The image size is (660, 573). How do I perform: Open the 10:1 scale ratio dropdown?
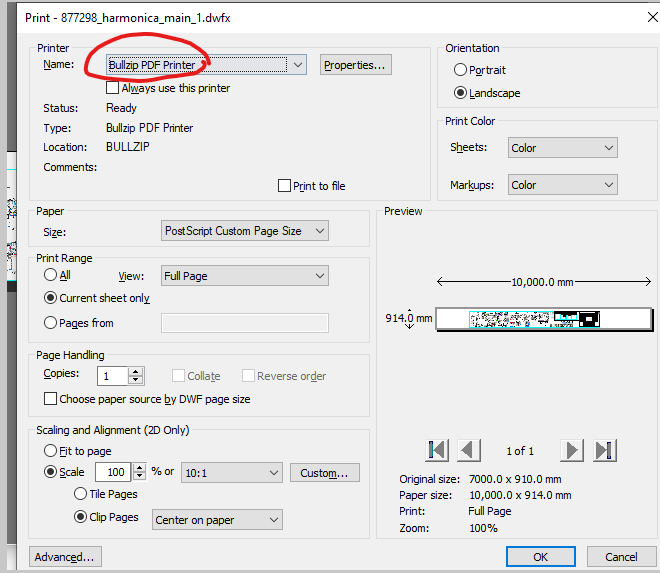[x=232, y=473]
